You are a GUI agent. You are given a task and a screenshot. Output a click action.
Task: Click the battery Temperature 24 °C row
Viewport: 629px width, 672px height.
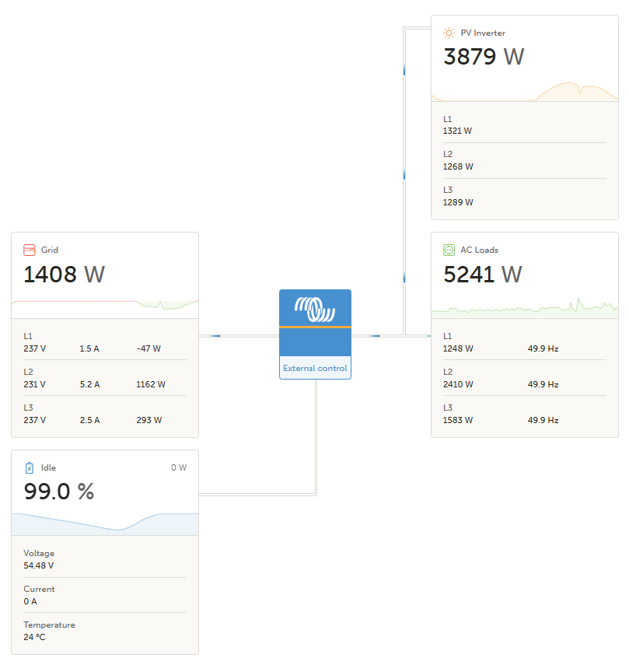49,631
